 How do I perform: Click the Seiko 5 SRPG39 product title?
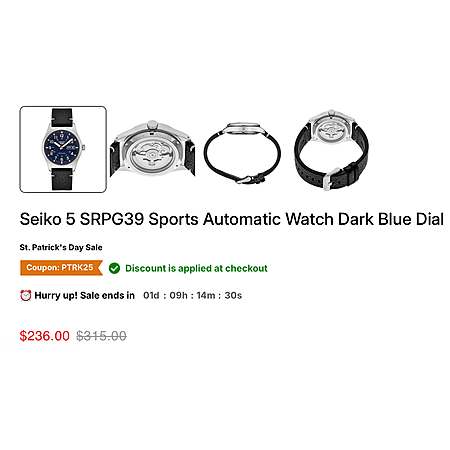231,219
